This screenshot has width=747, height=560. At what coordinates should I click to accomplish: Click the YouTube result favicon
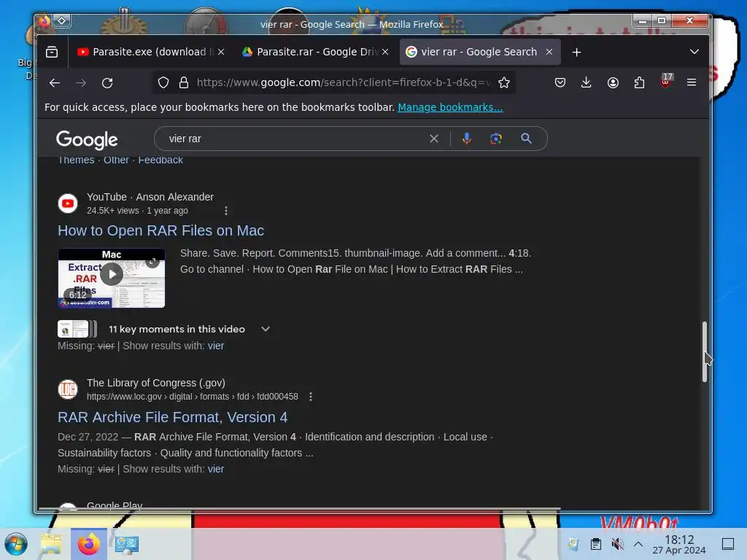(x=68, y=203)
